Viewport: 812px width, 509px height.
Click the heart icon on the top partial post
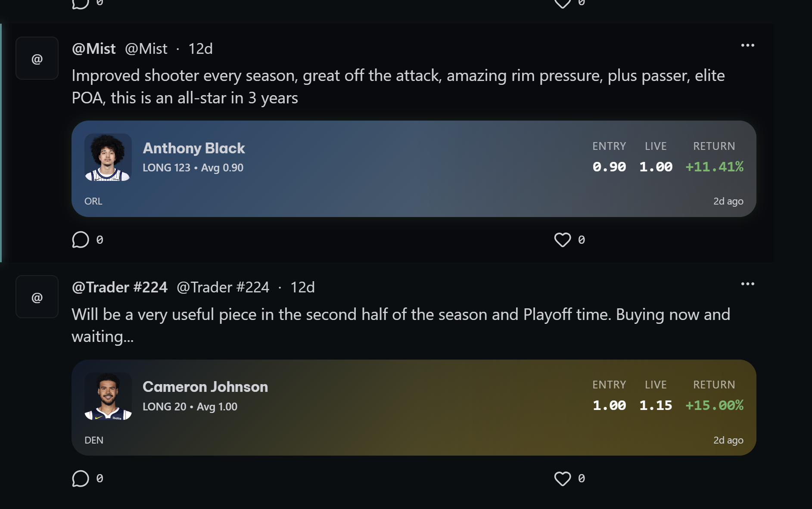point(562,3)
